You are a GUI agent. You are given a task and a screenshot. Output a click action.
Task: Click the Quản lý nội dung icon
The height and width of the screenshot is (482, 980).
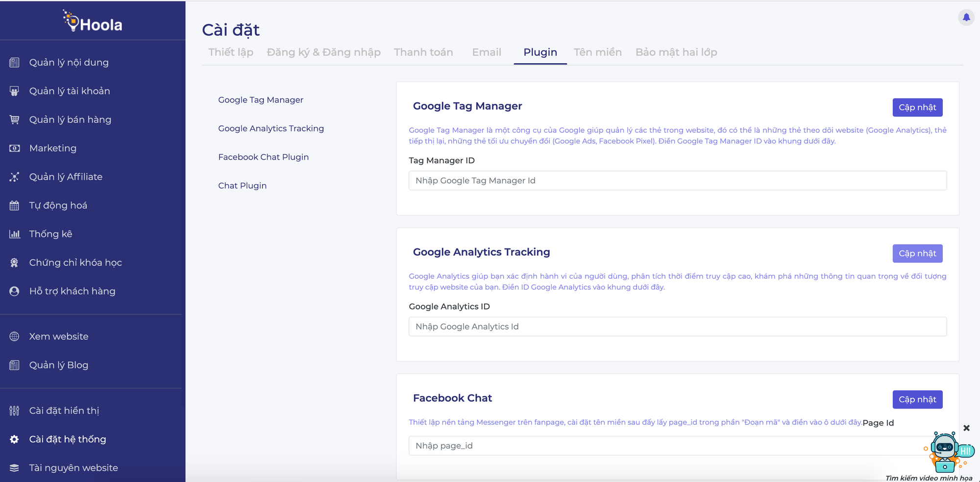14,63
